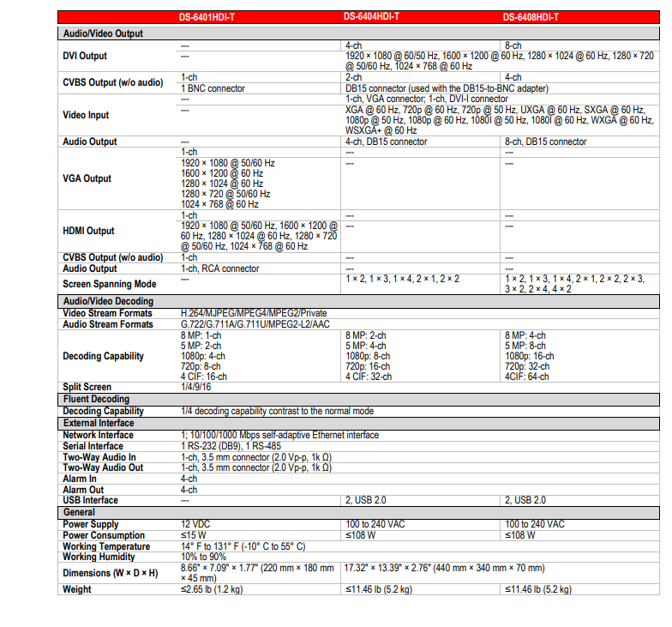Click the Audio/Video Decoding section heading

click(x=108, y=301)
